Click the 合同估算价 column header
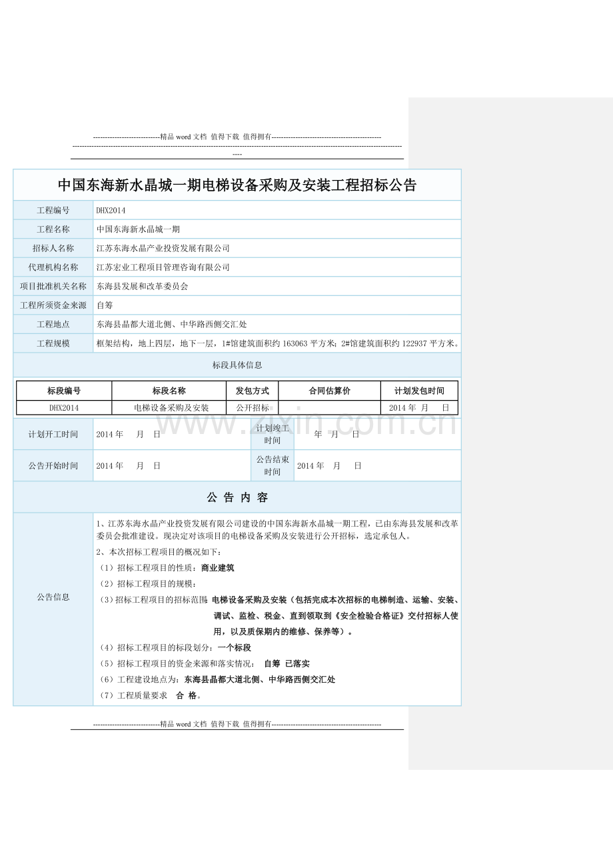Image resolution: width=613 pixels, height=868 pixels. tap(330, 391)
